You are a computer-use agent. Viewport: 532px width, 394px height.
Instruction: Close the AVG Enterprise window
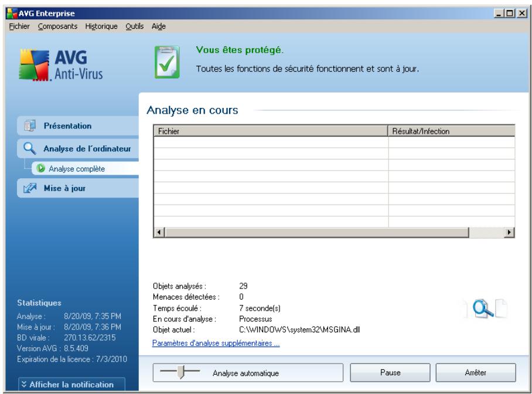(x=522, y=13)
